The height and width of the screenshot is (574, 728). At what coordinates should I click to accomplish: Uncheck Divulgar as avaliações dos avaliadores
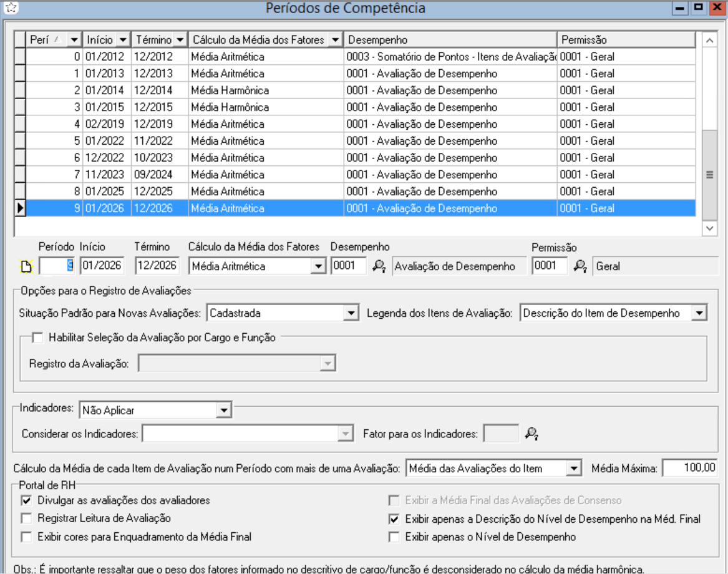(x=26, y=500)
